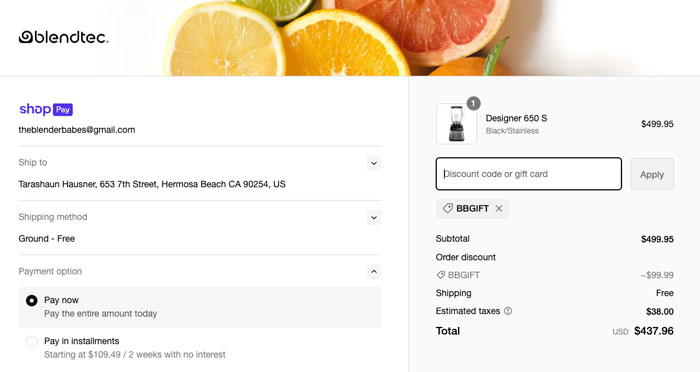This screenshot has height=372, width=700.
Task: Open the Designer 650 S product thumbnail
Action: coord(456,124)
